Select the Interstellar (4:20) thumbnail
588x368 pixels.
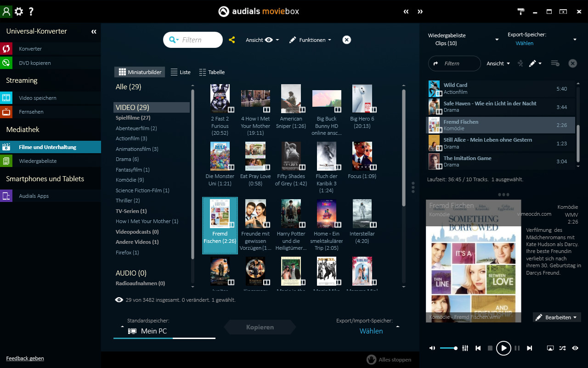pos(362,225)
